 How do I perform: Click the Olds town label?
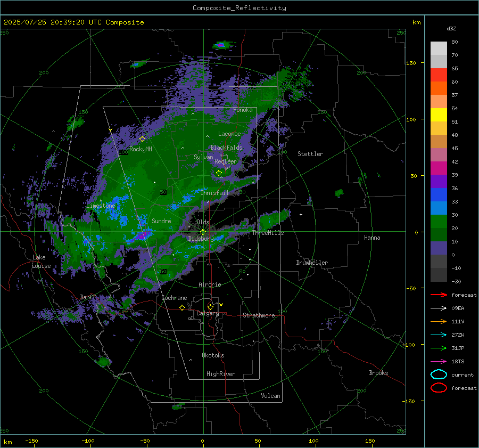(203, 222)
